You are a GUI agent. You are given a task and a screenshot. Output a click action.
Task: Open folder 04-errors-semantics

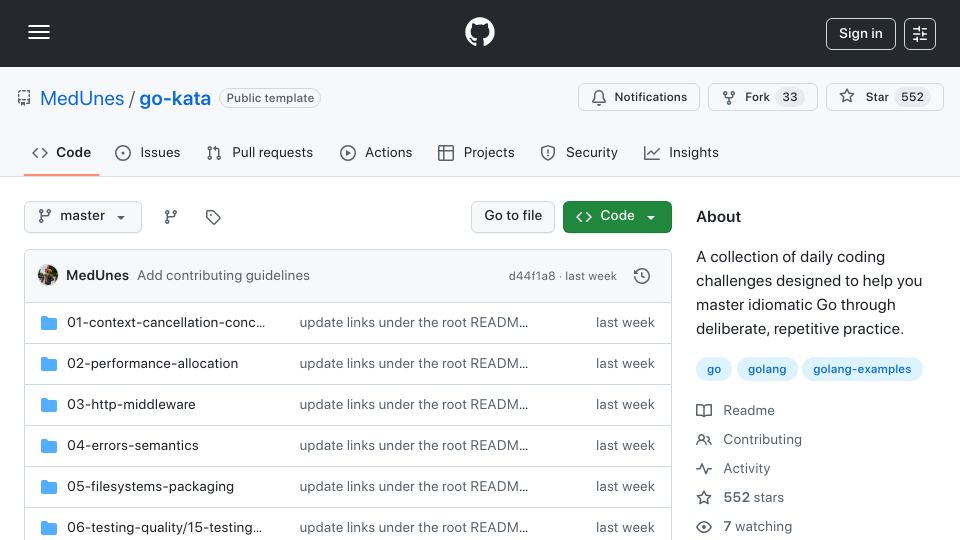click(x=133, y=446)
